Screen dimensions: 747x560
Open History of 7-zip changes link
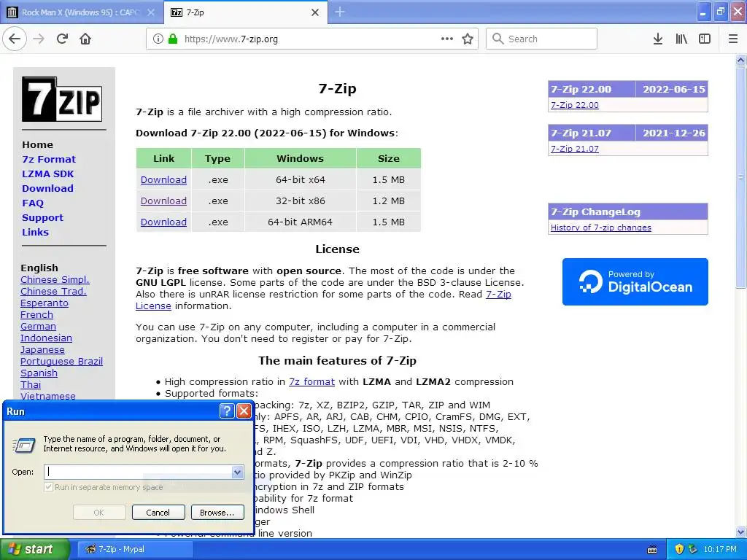click(x=601, y=227)
